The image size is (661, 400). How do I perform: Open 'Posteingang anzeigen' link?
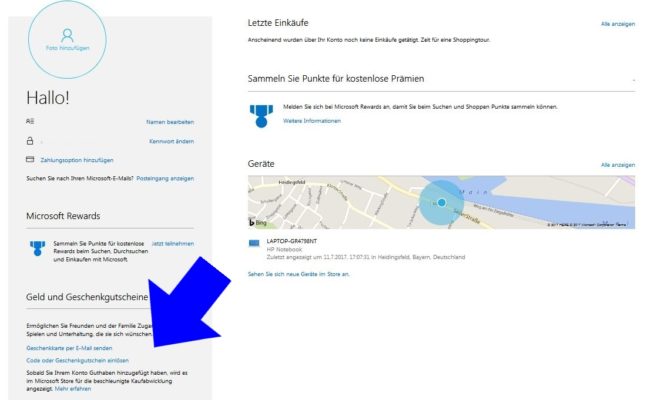tap(165, 179)
